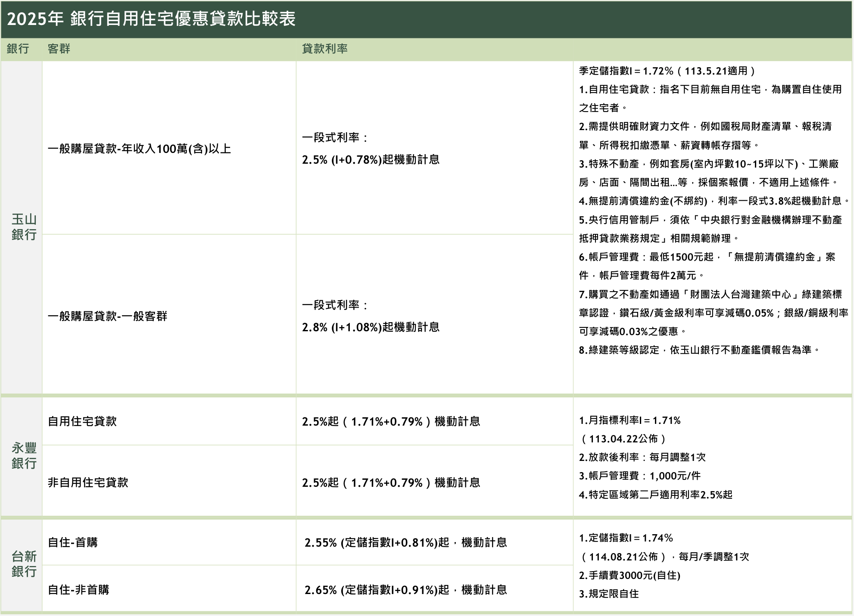Click 2.手續費3000元(自住) note
854x616 pixels.
pos(630,575)
